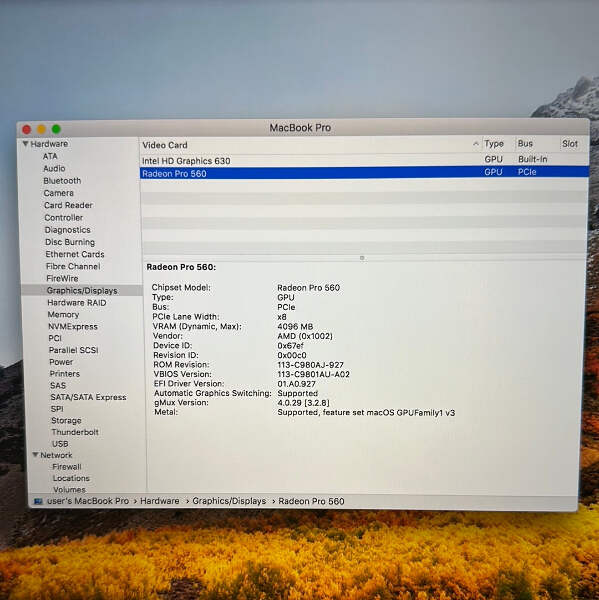Image resolution: width=599 pixels, height=600 pixels.
Task: Open Bluetooth hardware info
Action: click(62, 181)
